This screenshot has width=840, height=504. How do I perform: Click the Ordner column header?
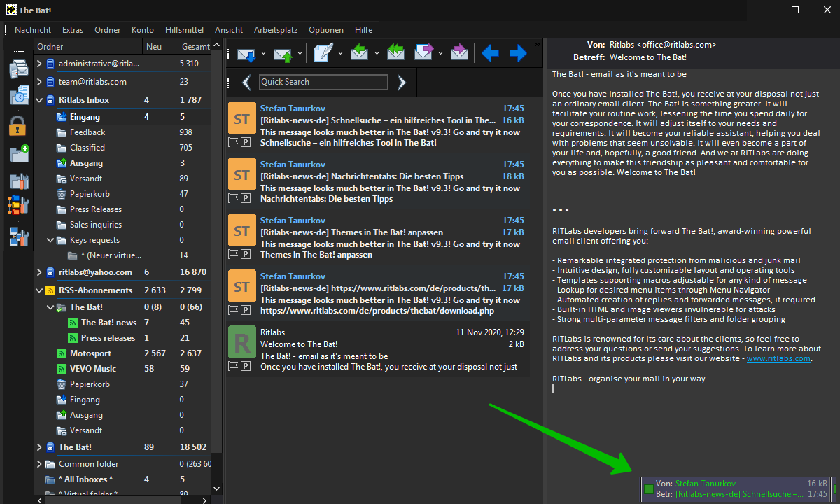87,47
